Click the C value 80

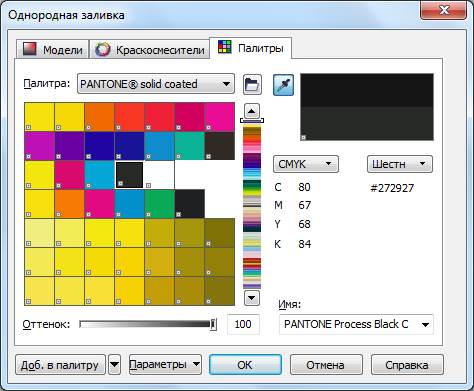coord(304,187)
